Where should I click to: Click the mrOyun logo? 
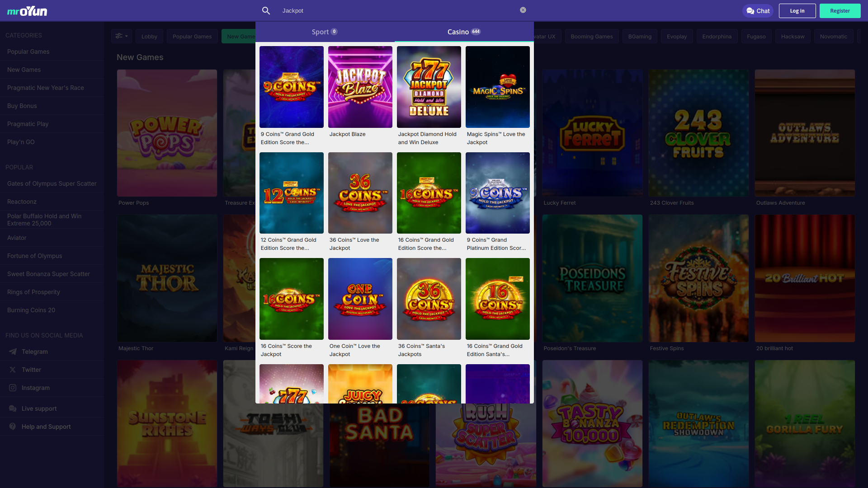tap(27, 10)
